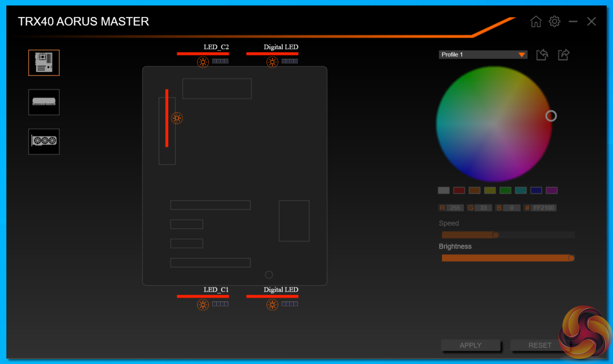The width and height of the screenshot is (613, 364).
Task: Click the import profile icon
Action: point(542,55)
